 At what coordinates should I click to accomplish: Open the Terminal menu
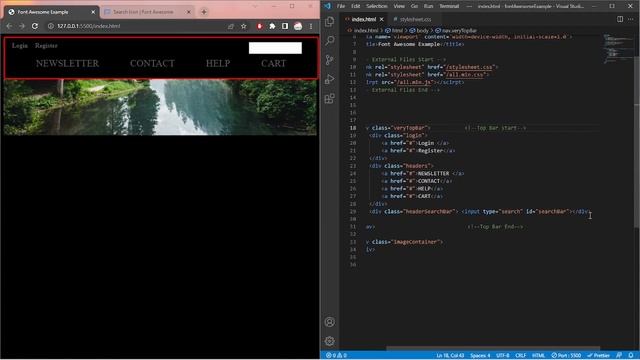[449, 6]
